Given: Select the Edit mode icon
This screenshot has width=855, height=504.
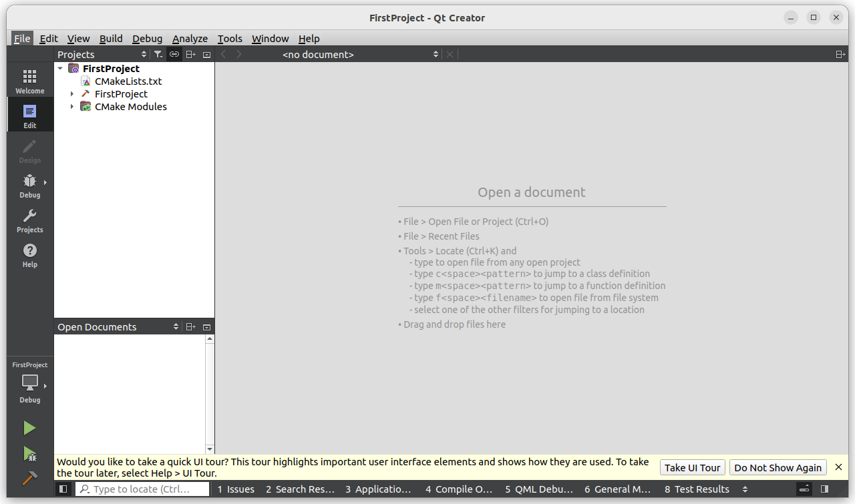Looking at the screenshot, I should 29,115.
